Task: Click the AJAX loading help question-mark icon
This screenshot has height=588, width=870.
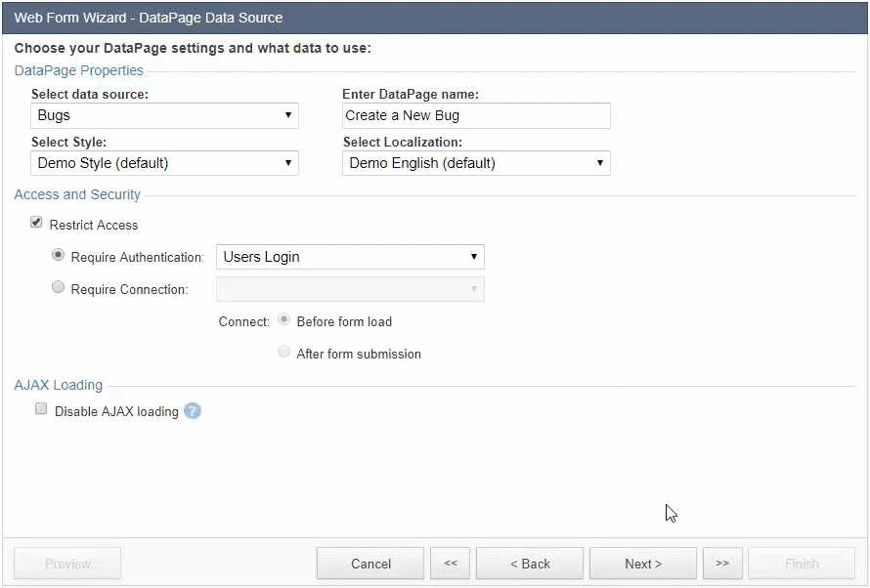Action: point(193,411)
